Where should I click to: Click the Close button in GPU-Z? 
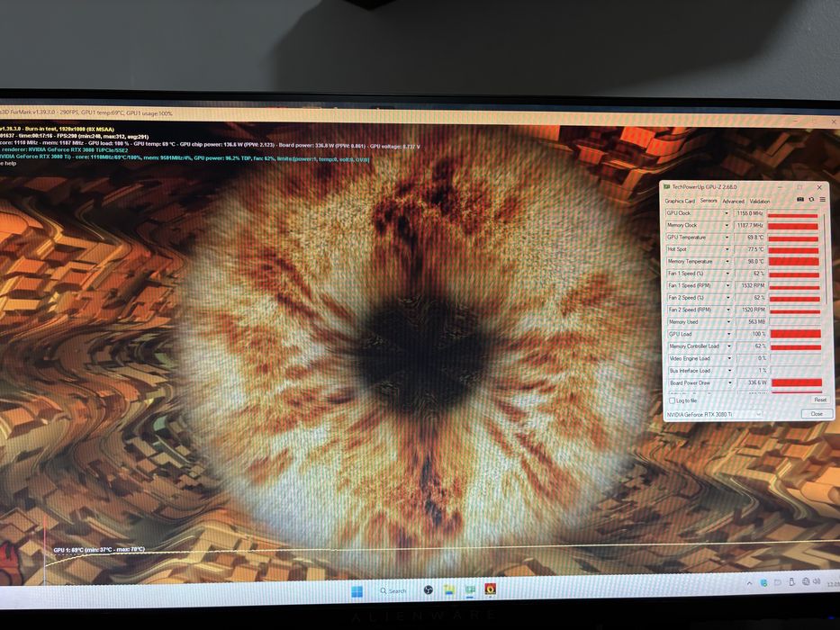[817, 414]
